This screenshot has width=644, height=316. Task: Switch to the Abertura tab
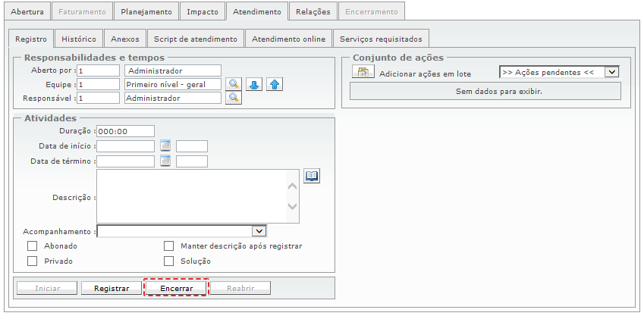(x=27, y=12)
